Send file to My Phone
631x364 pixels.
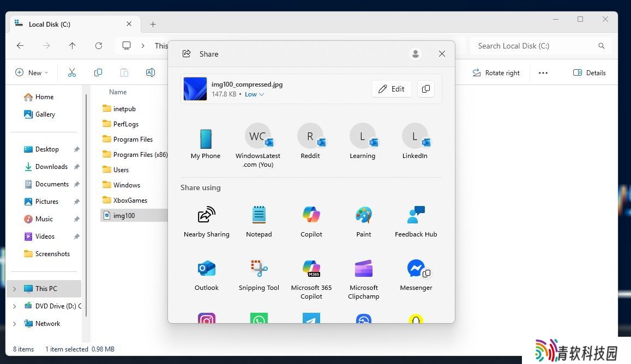(x=206, y=140)
